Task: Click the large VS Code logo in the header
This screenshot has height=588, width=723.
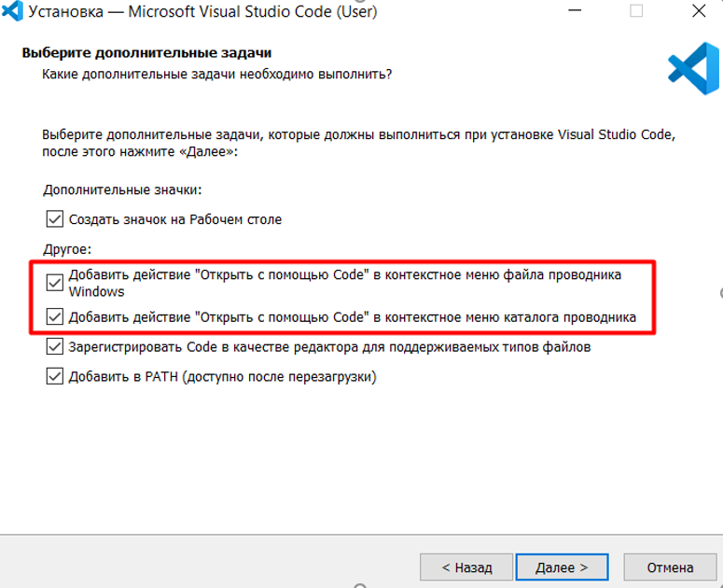Action: click(694, 69)
